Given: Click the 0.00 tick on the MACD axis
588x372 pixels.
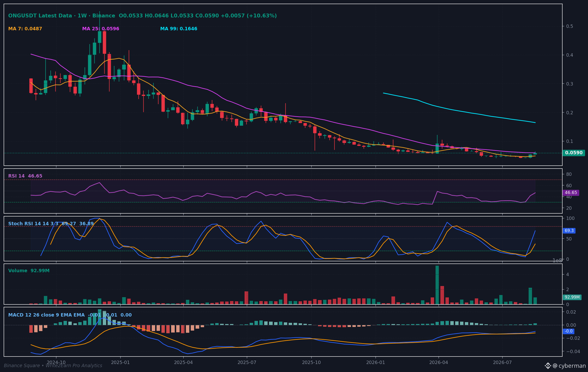Looking at the screenshot, I should 571,325.
